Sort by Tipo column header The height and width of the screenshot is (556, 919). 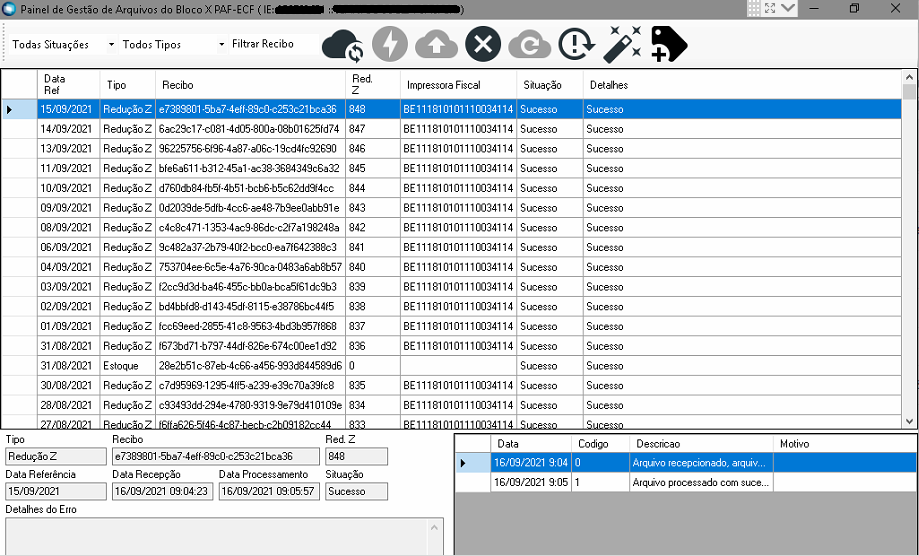[x=127, y=84]
